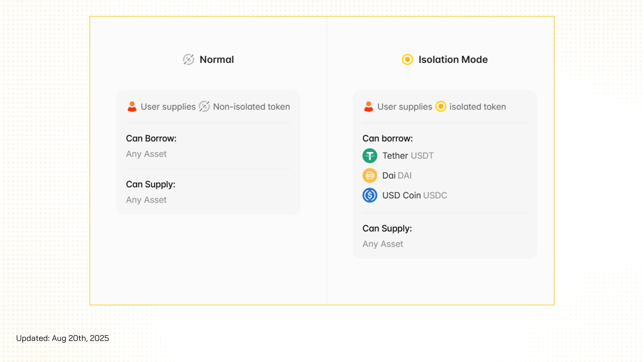Click the Non-isolated token text
644x362 pixels.
click(x=251, y=107)
